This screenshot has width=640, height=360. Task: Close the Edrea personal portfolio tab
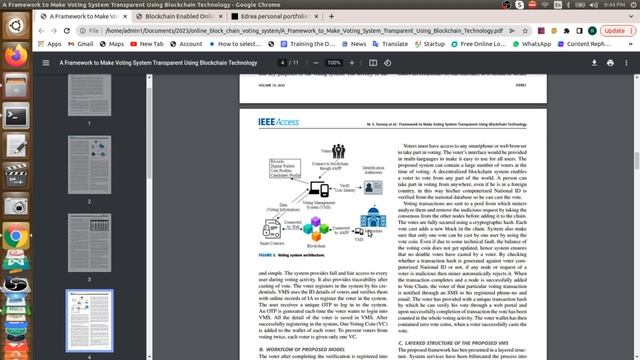[316, 16]
